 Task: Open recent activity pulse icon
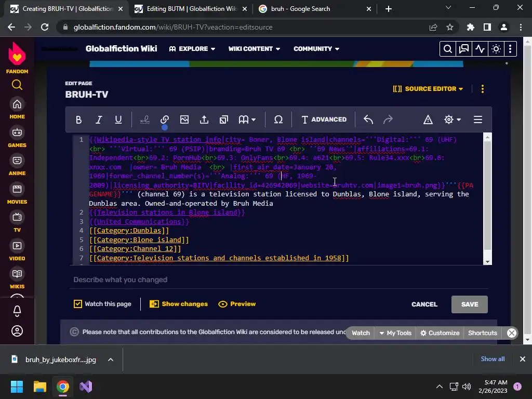click(480, 49)
